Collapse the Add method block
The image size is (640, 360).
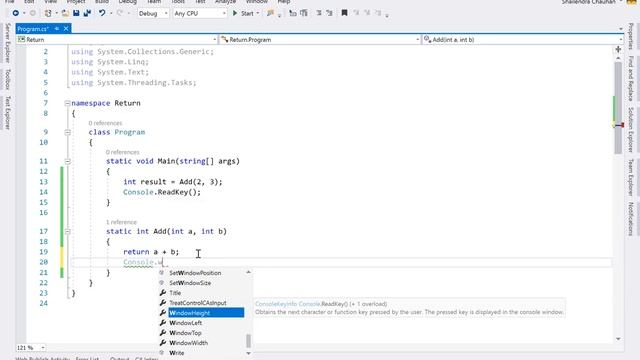(67, 231)
